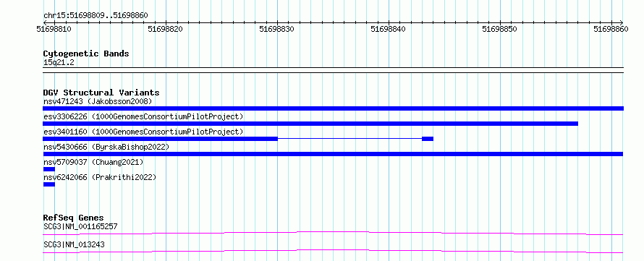Screen dimensions: 644x261
Task: Open variant label nsv6242066 (Prakrithi2022)
Action: point(100,177)
